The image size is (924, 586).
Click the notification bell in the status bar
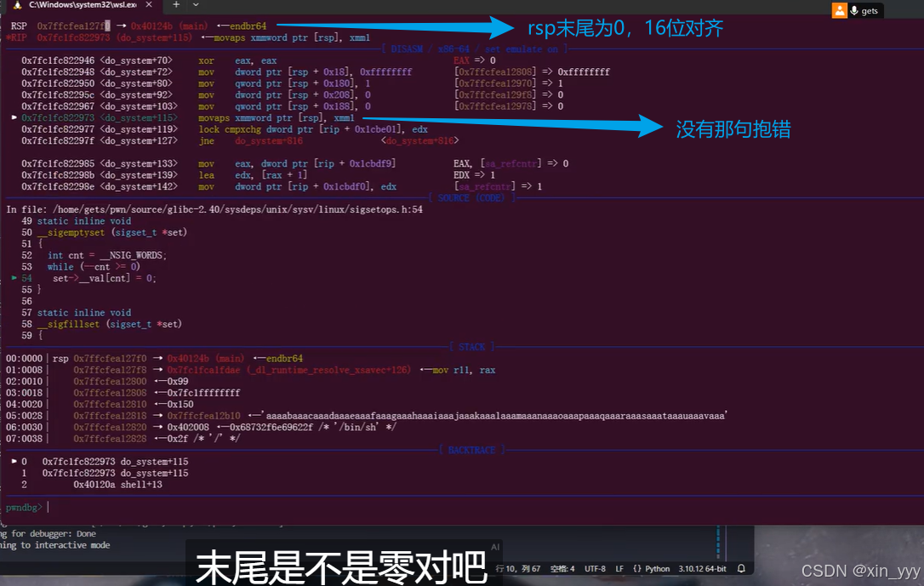click(x=742, y=569)
